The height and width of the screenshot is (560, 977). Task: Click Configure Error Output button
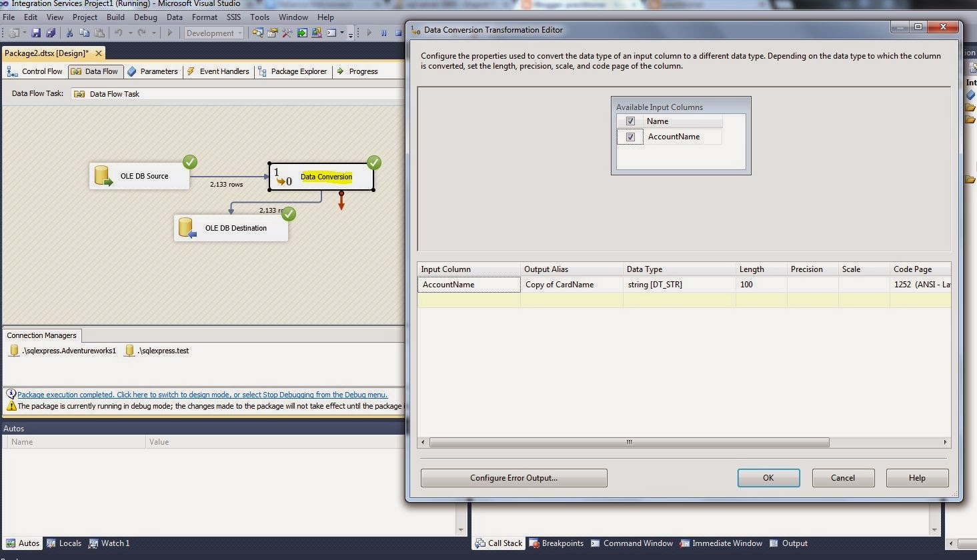(514, 478)
